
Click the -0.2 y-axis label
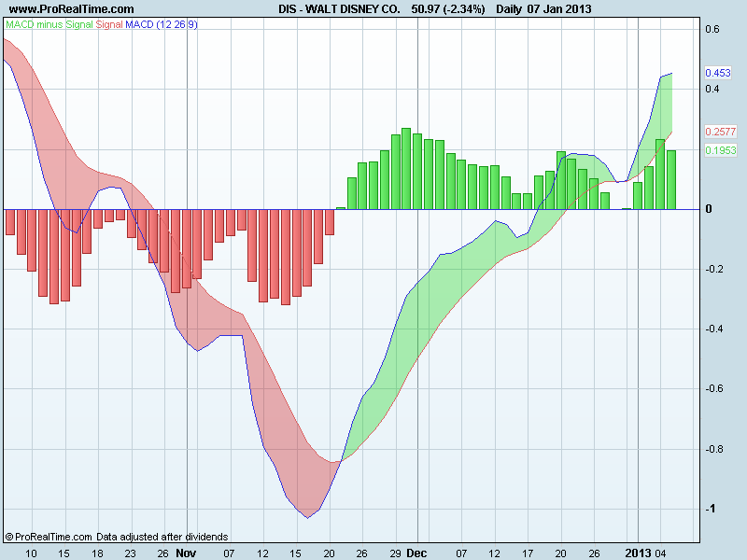(713, 269)
